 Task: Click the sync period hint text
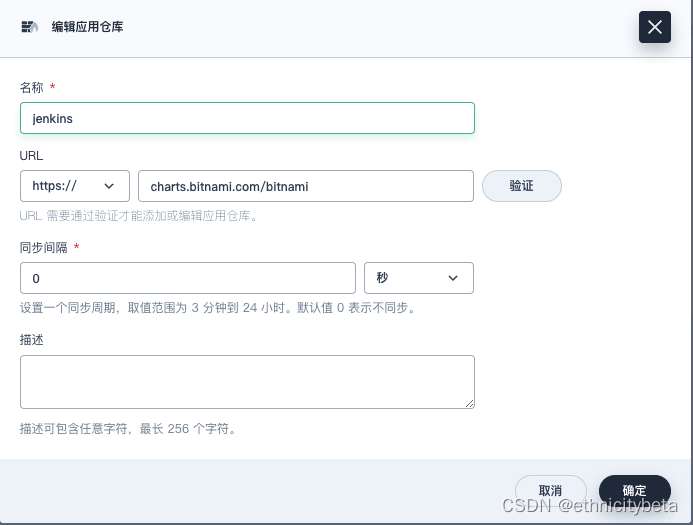[218, 308]
